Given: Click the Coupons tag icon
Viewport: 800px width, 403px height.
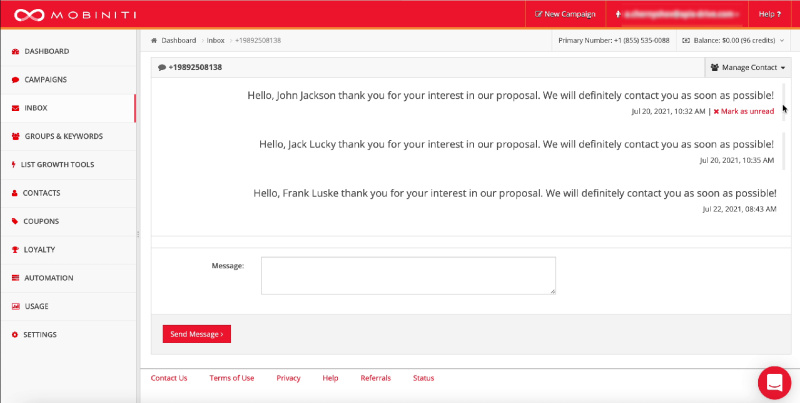Looking at the screenshot, I should click(x=14, y=221).
